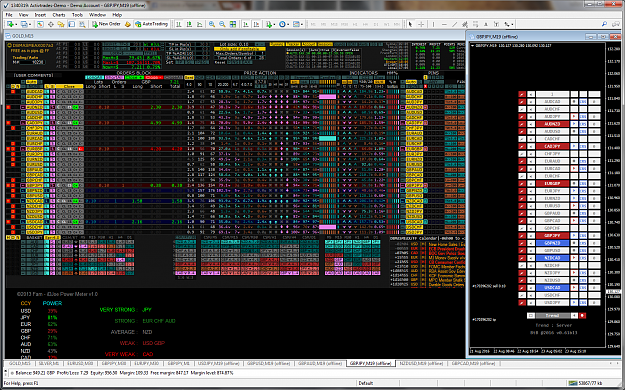Open the search magnifier icon at toolbar right
Image resolution: width=625 pixels, height=390 pixels.
605,24
